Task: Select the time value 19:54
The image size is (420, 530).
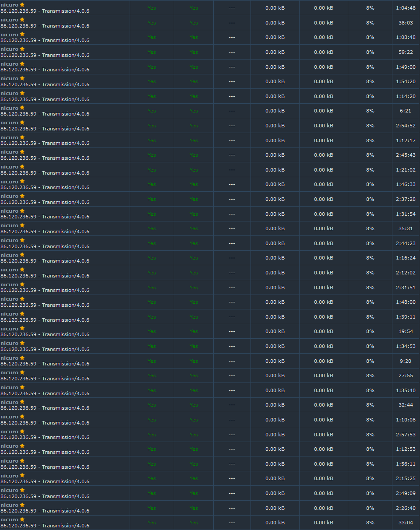Action: click(406, 331)
